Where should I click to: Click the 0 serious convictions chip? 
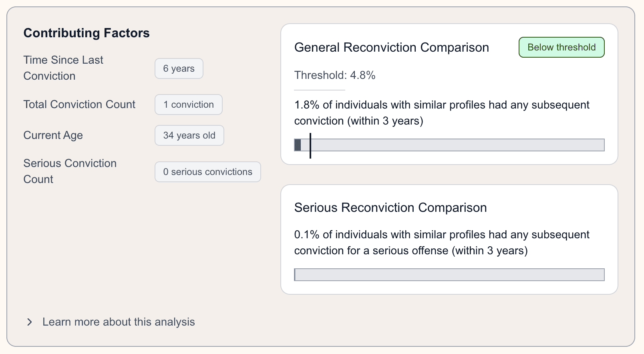207,172
